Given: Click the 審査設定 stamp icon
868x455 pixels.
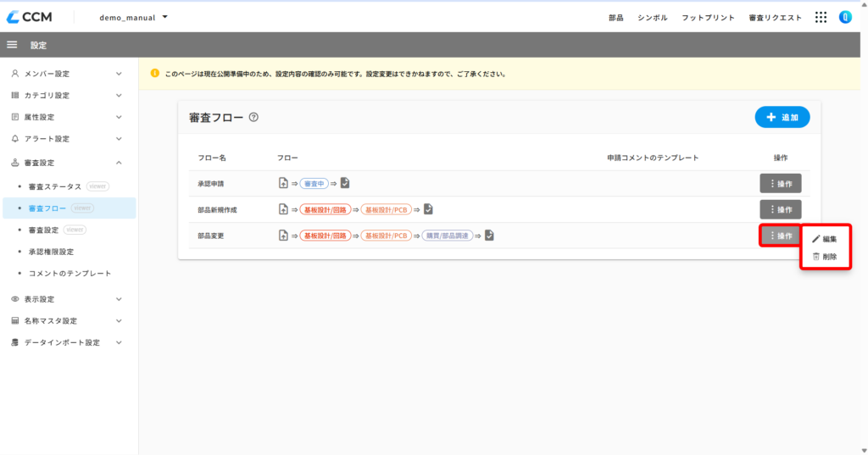Looking at the screenshot, I should click(x=15, y=163).
